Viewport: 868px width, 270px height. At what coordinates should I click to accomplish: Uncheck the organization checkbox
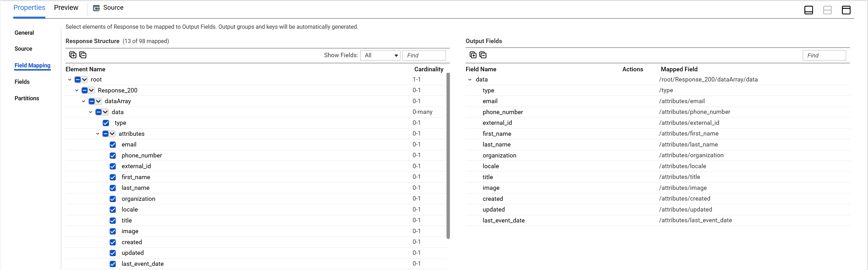pyautogui.click(x=113, y=199)
